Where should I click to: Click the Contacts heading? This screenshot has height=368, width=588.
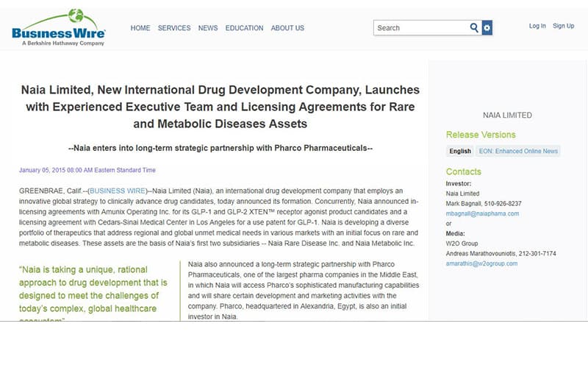pyautogui.click(x=463, y=171)
